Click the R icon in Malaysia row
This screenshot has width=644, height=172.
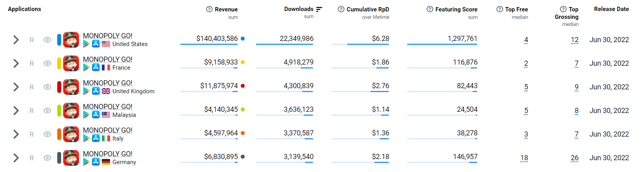(32, 111)
